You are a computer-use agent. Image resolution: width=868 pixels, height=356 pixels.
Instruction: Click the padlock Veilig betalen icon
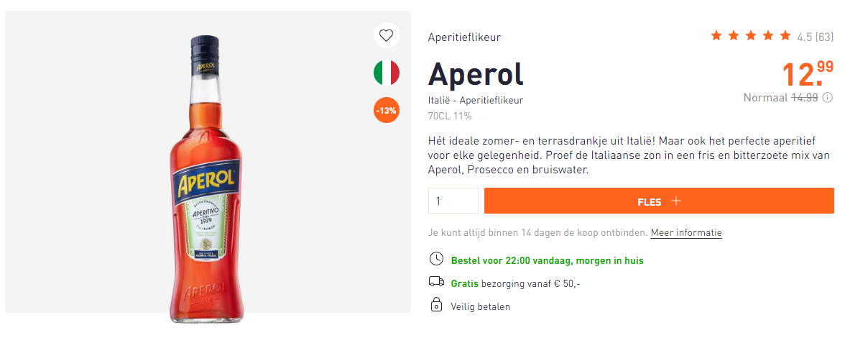[x=435, y=305]
